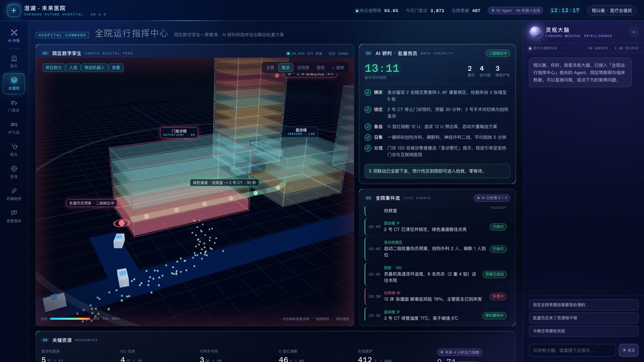
Task: Open the AI 中枢 sidebar icon
Action: pyautogui.click(x=14, y=35)
